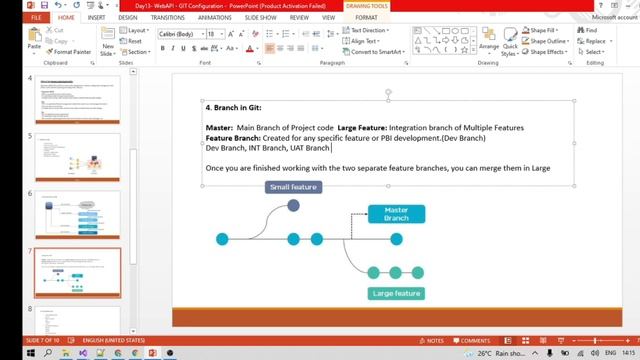Click the Find binoculars command
640x360 pixels.
tap(587, 30)
